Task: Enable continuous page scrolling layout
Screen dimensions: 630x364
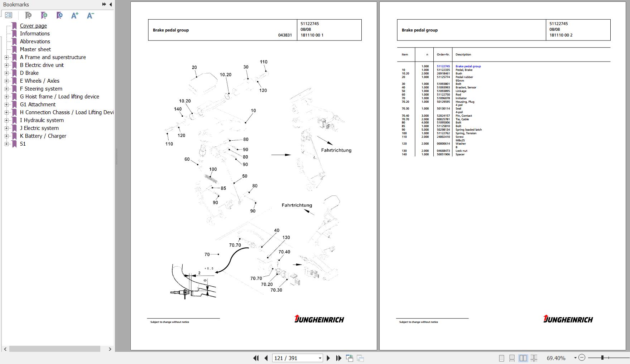Action: point(512,358)
